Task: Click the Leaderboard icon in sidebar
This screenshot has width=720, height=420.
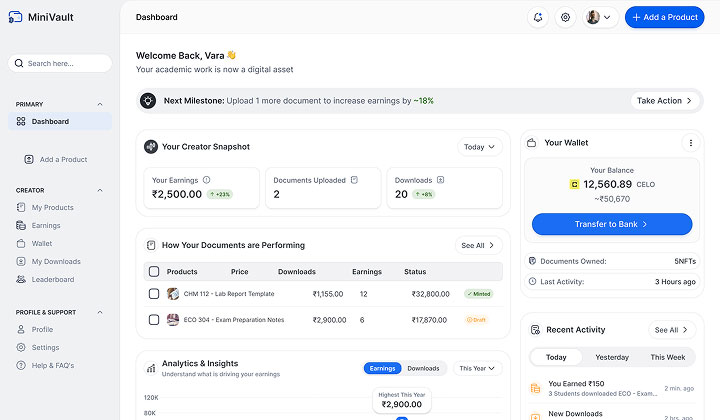Action: 21,279
